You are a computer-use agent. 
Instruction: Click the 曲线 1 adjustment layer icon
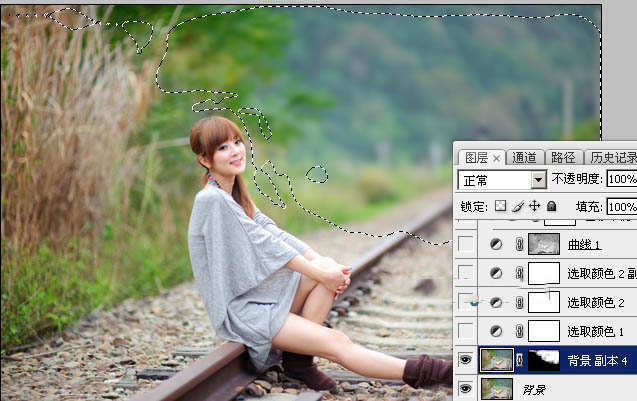496,244
